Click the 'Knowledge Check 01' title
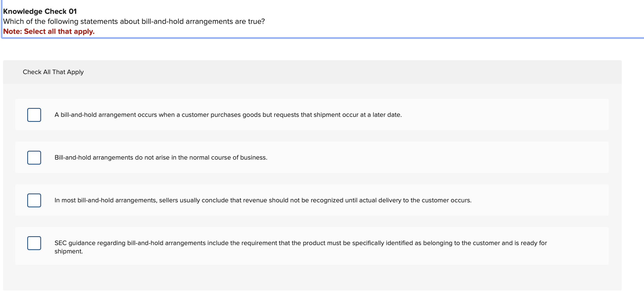Image resolution: width=644 pixels, height=297 pixels. pos(40,11)
